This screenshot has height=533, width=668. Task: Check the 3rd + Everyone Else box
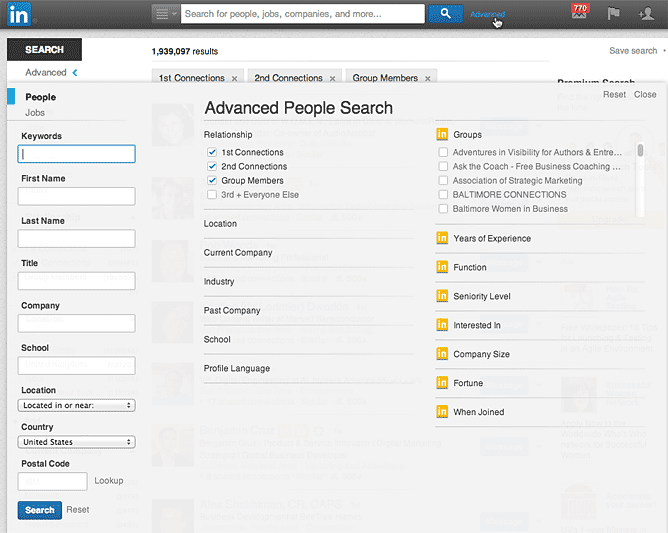(x=212, y=195)
